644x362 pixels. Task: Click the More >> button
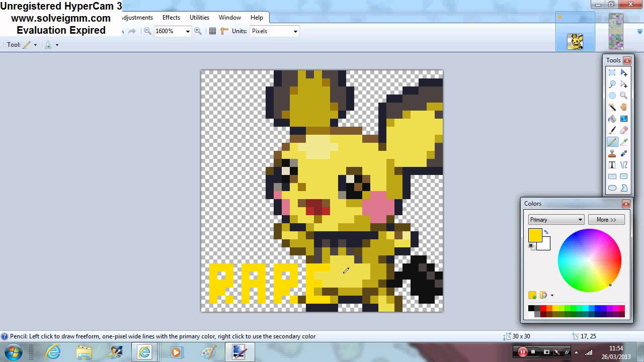click(x=606, y=220)
